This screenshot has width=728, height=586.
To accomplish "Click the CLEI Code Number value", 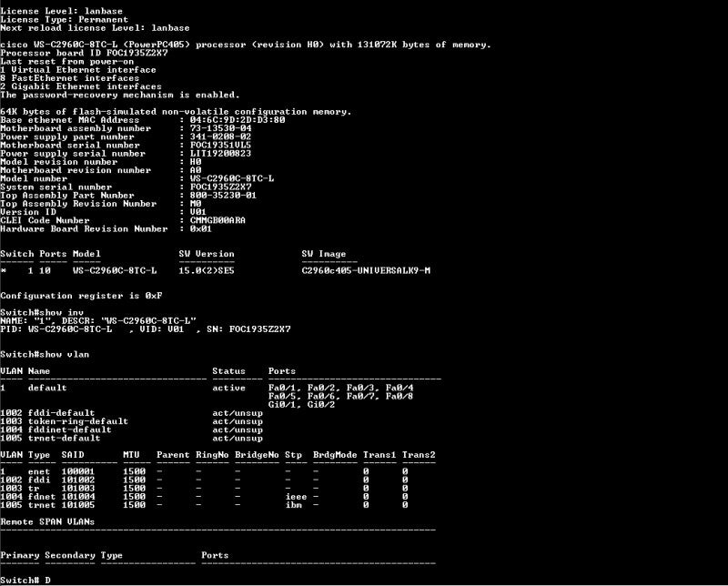I will pyautogui.click(x=217, y=220).
